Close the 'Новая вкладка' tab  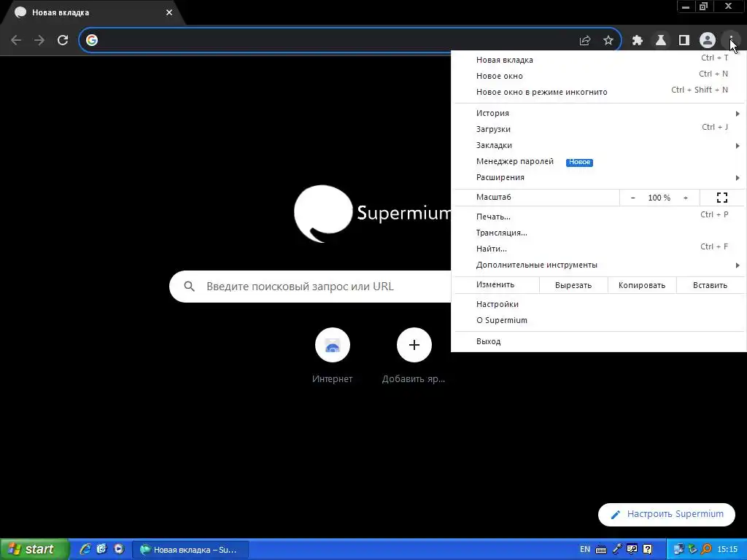(169, 12)
